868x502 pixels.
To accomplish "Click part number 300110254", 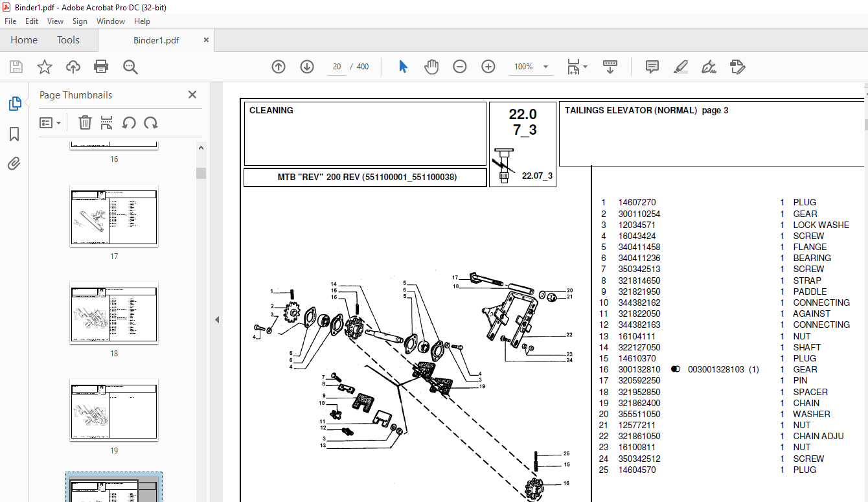I will 639,214.
